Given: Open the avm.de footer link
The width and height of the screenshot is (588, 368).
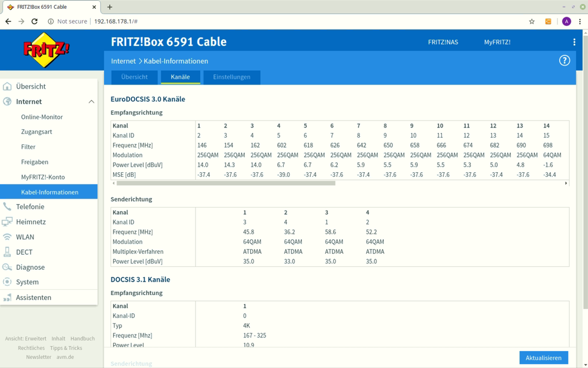Looking at the screenshot, I should pos(65,357).
